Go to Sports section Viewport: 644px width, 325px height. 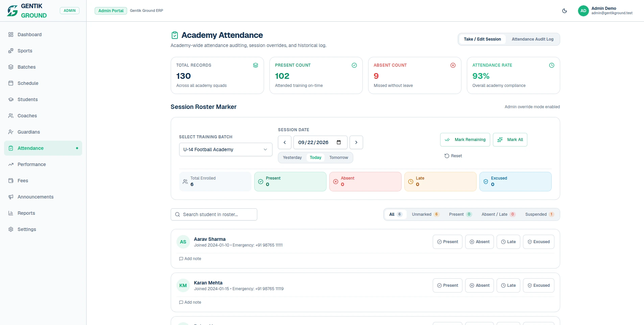[x=43, y=51]
